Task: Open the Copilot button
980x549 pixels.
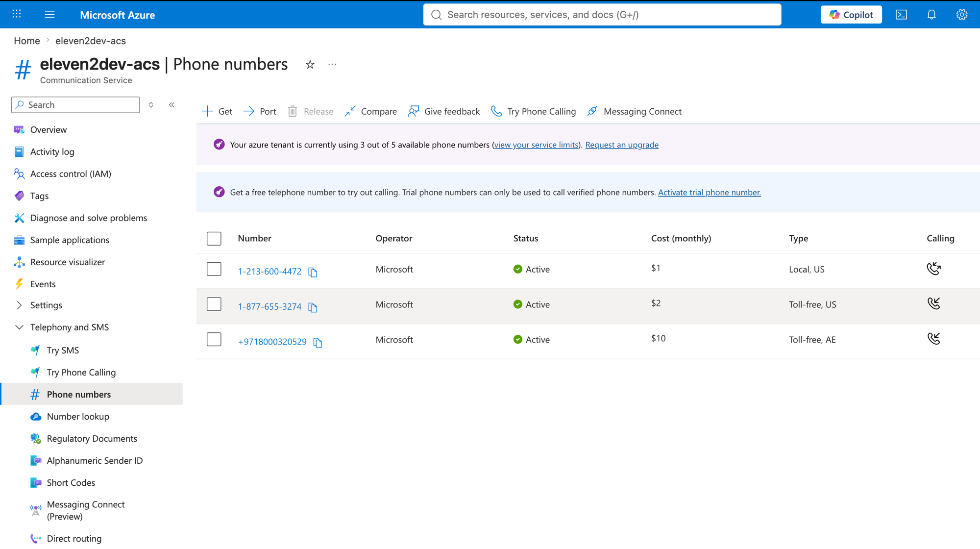Action: point(851,15)
